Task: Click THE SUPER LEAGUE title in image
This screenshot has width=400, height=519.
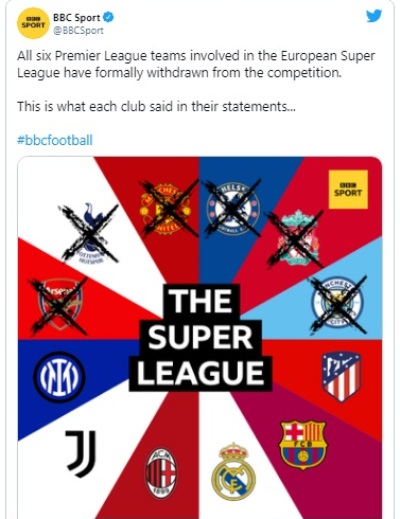Action: click(201, 338)
